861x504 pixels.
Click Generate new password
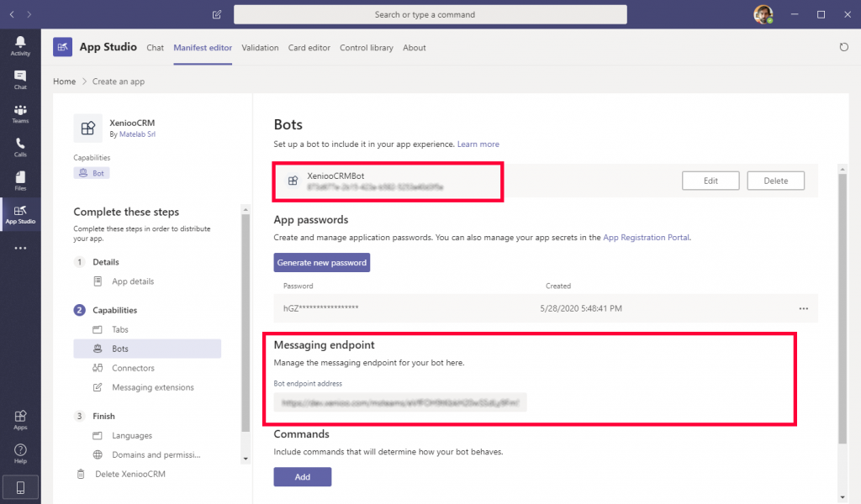[322, 262]
